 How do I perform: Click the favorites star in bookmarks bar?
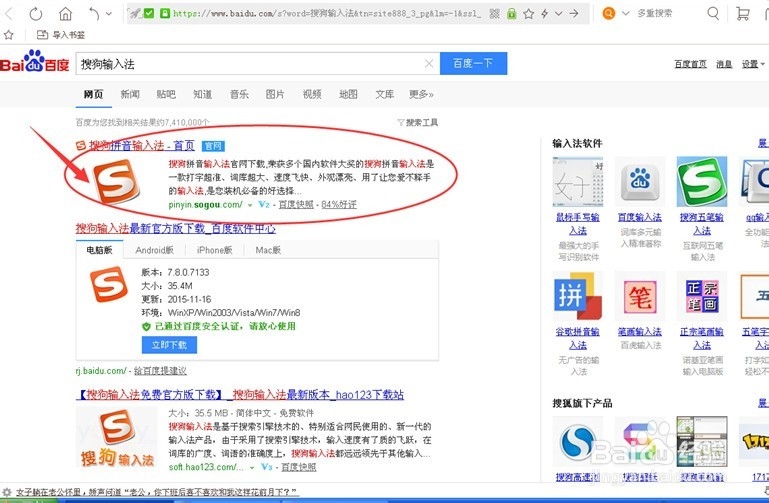coord(8,35)
